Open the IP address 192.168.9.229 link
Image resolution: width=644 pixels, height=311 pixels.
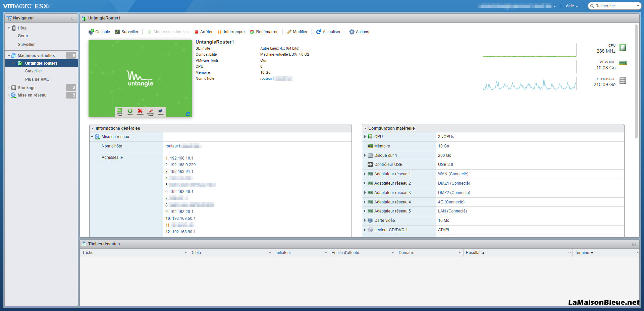(183, 165)
